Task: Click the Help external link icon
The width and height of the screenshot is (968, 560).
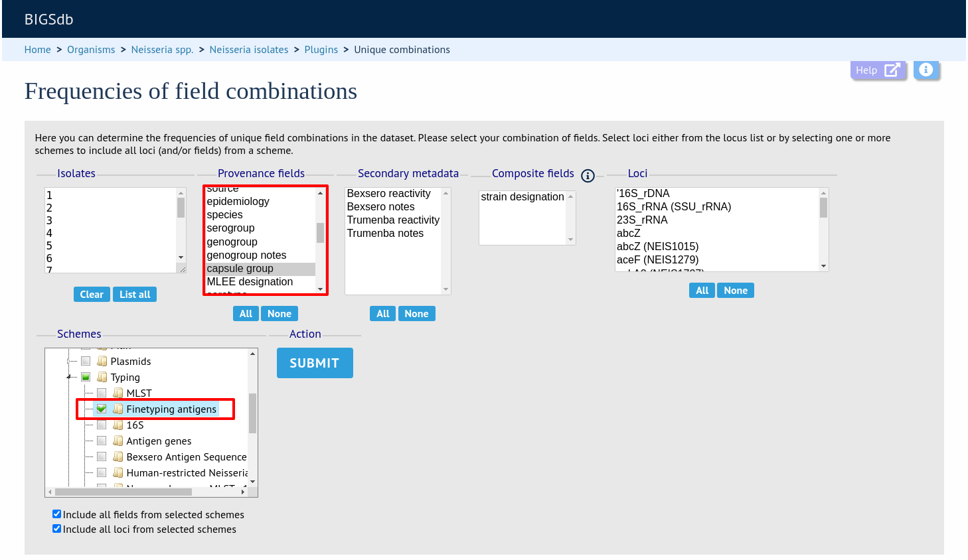Action: [x=892, y=70]
